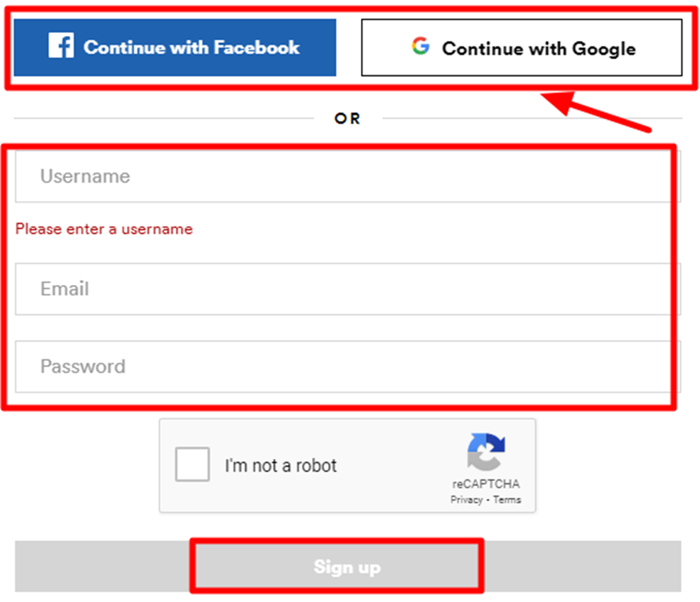Click the OR divider label

click(x=347, y=118)
